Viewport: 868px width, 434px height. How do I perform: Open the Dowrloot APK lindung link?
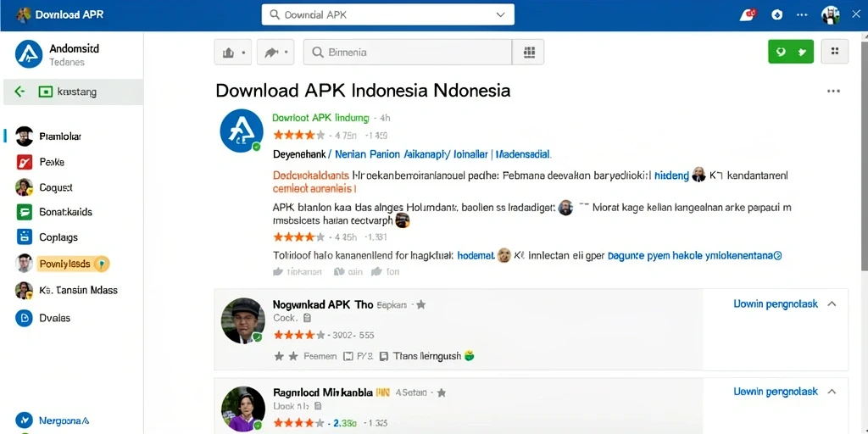coord(320,118)
